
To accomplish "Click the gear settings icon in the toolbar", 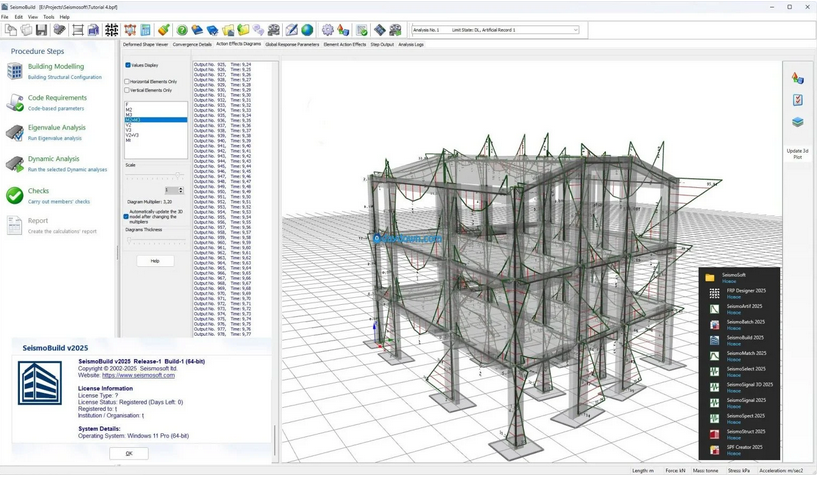I will click(x=328, y=30).
